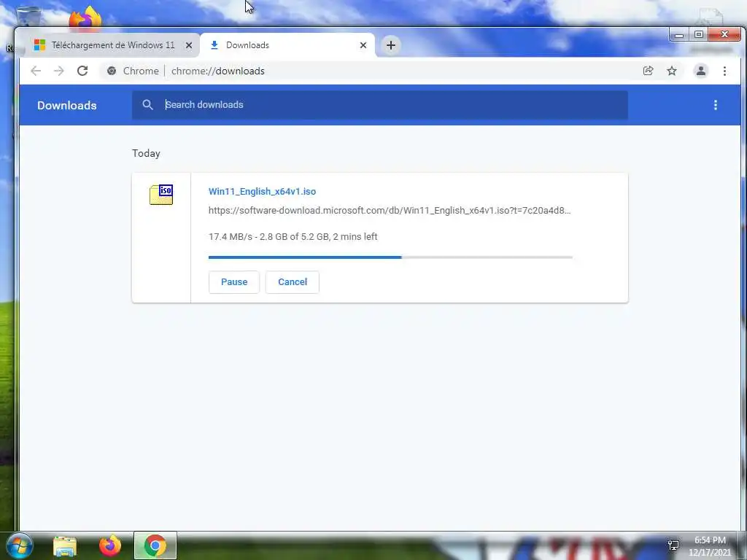Open a new tab
The image size is (747, 560).
391,45
